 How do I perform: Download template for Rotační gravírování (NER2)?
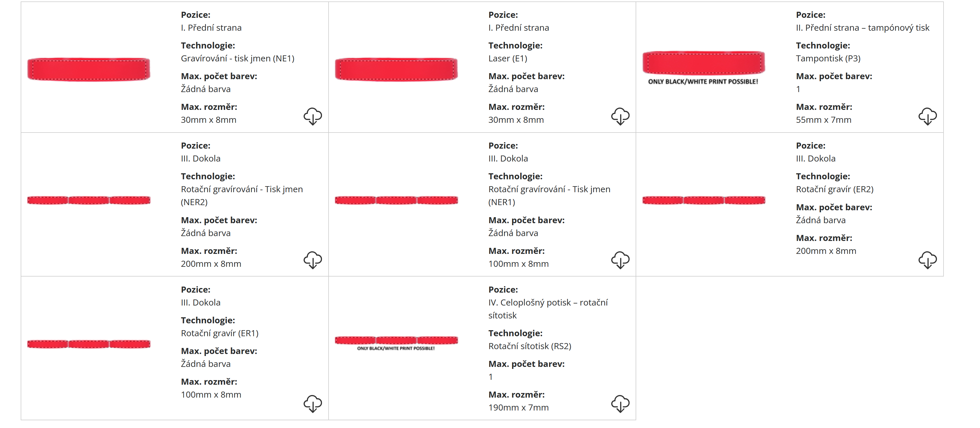coord(312,260)
